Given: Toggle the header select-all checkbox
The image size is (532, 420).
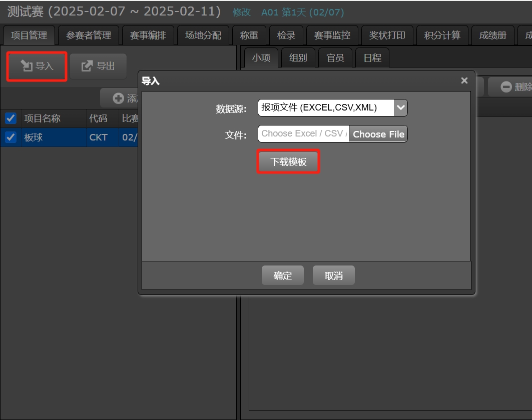Looking at the screenshot, I should (x=11, y=118).
